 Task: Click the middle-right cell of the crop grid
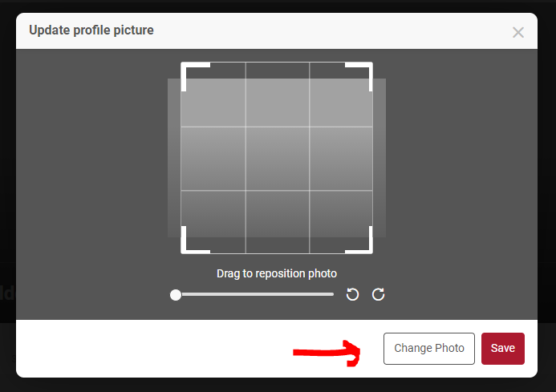(341, 159)
